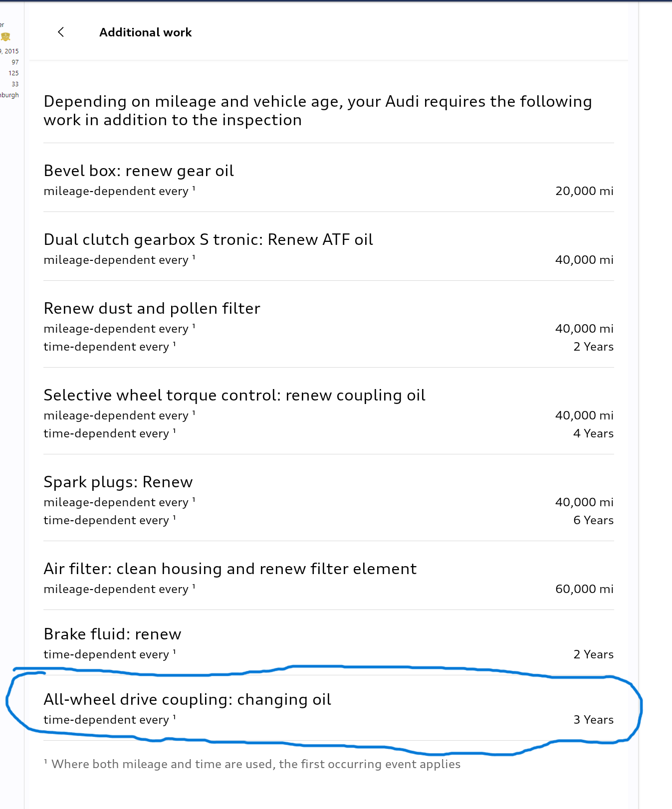Select the 'Brake fluid: renew' entry

[x=112, y=634]
